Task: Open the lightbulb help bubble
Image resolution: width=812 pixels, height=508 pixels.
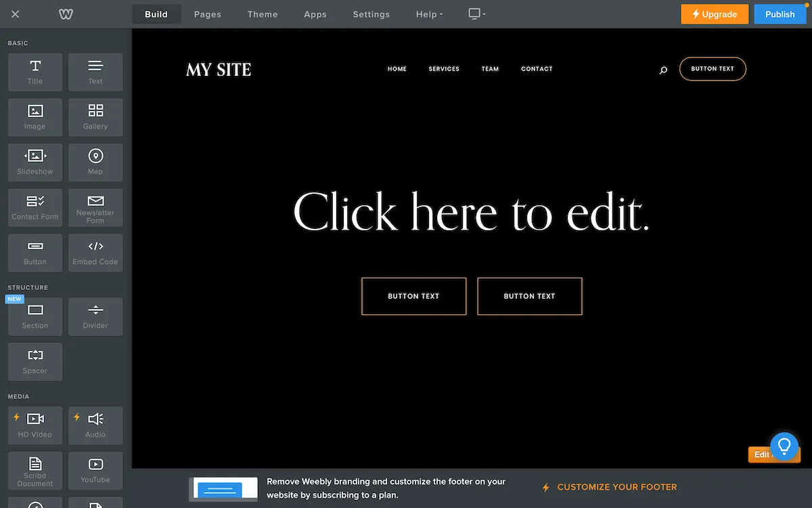Action: pos(784,446)
